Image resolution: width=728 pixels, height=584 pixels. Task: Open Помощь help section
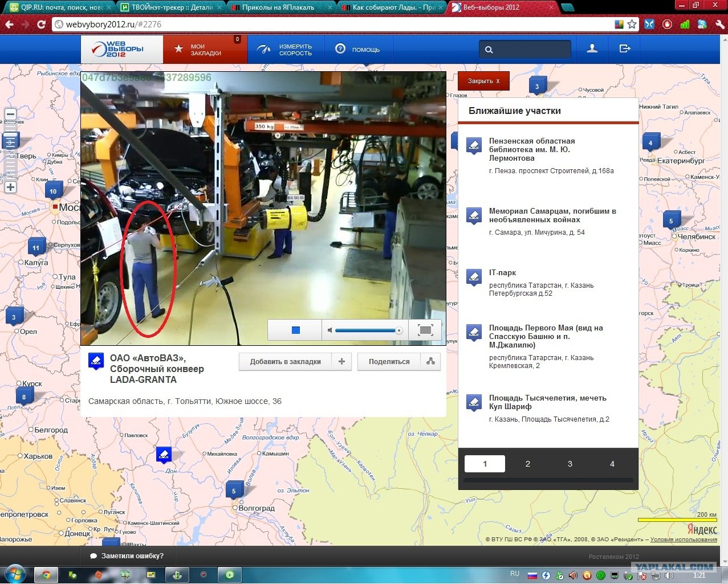click(357, 50)
